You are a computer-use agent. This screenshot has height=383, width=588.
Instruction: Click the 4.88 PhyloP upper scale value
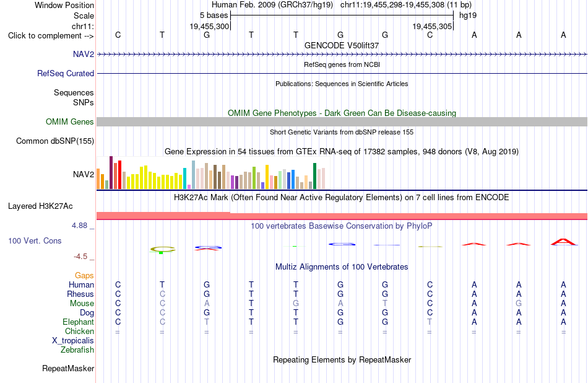79,226
